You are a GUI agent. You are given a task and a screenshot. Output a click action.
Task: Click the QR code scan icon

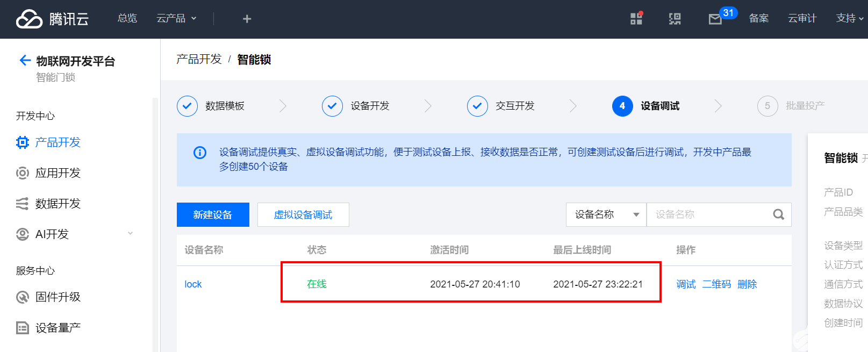[x=675, y=19]
